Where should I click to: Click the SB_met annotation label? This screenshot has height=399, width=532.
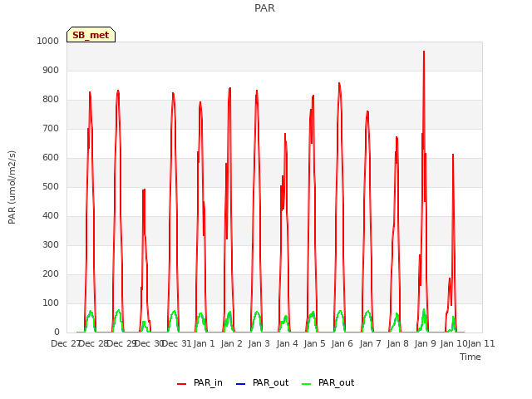(x=91, y=35)
